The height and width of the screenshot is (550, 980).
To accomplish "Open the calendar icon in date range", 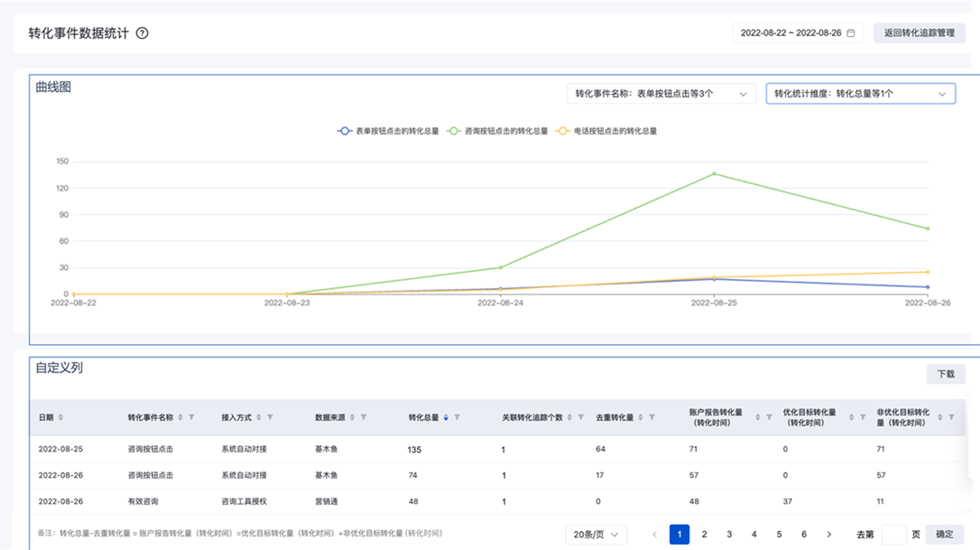I will (x=850, y=33).
